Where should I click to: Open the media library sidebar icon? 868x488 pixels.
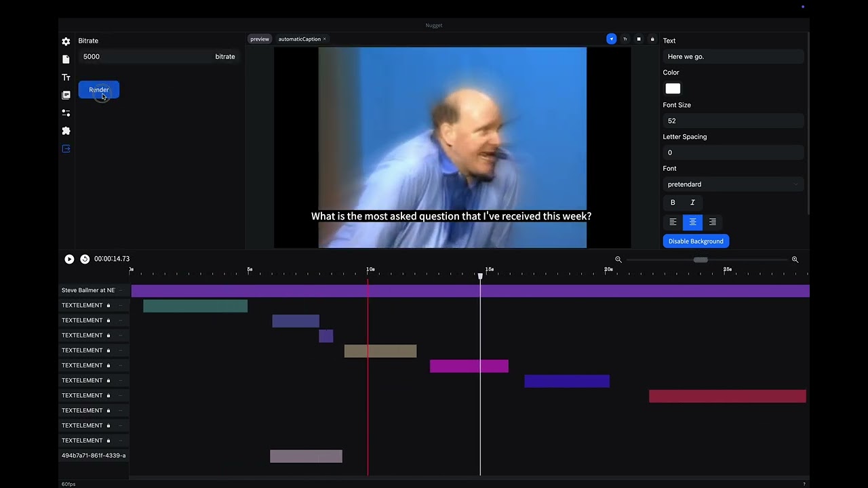pyautogui.click(x=66, y=95)
